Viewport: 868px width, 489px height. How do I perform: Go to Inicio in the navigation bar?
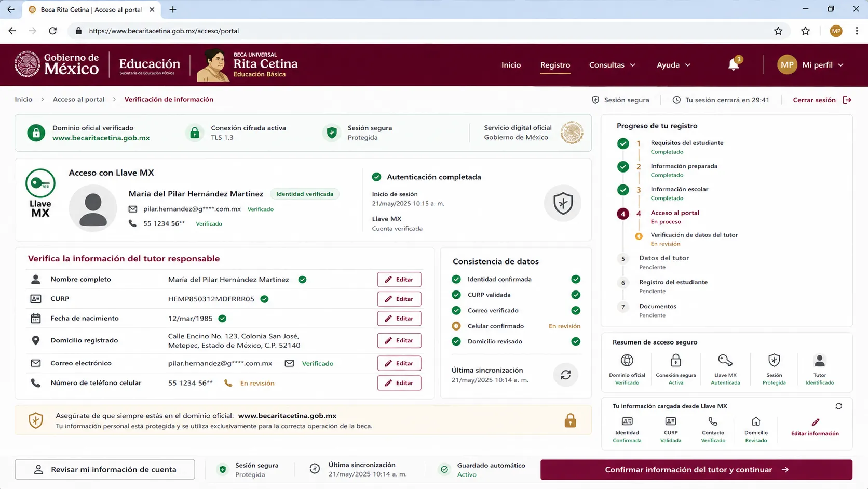point(511,65)
